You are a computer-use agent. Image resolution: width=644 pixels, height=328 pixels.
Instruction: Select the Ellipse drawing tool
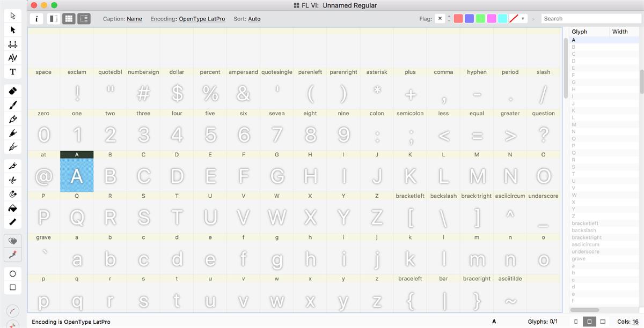click(x=12, y=274)
